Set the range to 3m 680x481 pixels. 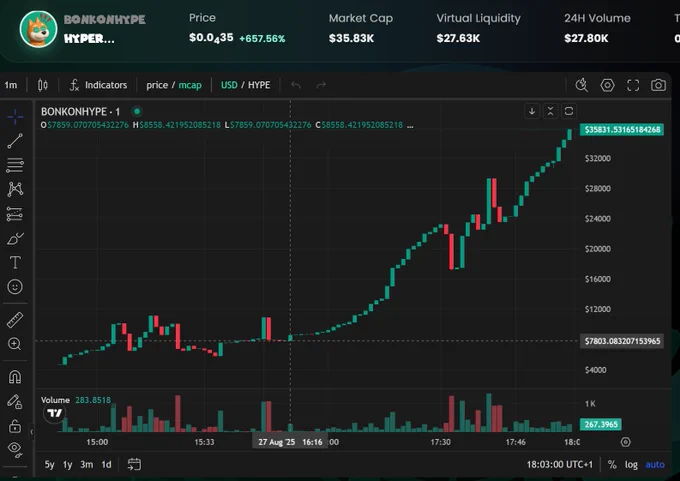click(86, 465)
